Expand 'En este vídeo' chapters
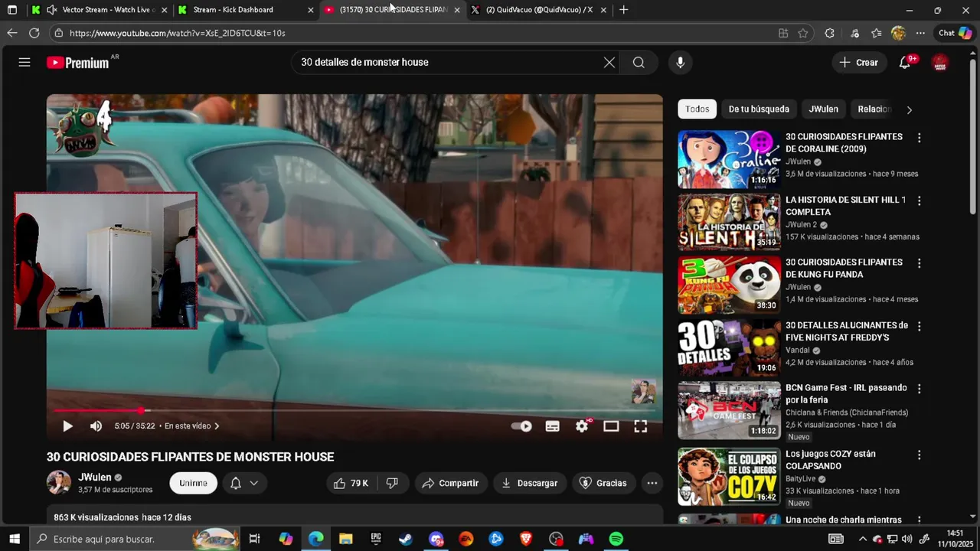980x551 pixels. tap(191, 426)
